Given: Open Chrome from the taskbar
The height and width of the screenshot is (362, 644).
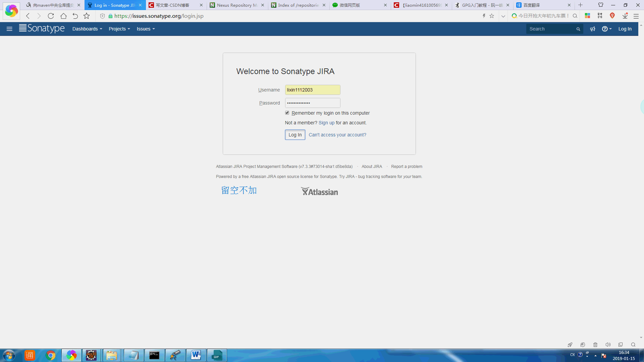Looking at the screenshot, I should click(51, 355).
